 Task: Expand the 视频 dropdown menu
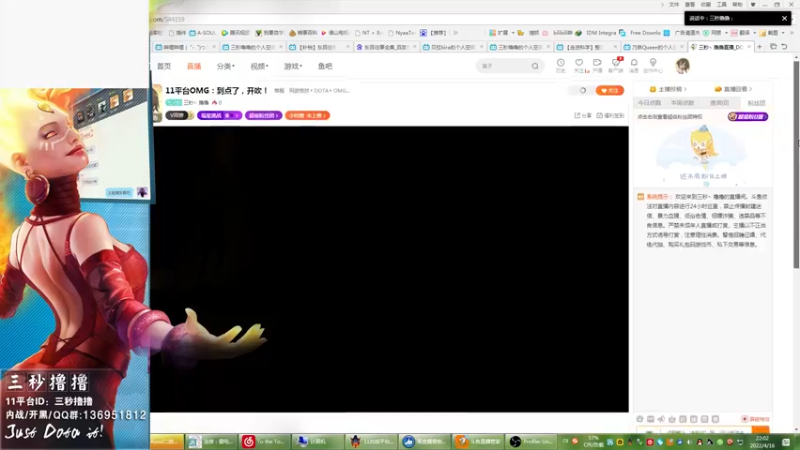click(x=259, y=66)
